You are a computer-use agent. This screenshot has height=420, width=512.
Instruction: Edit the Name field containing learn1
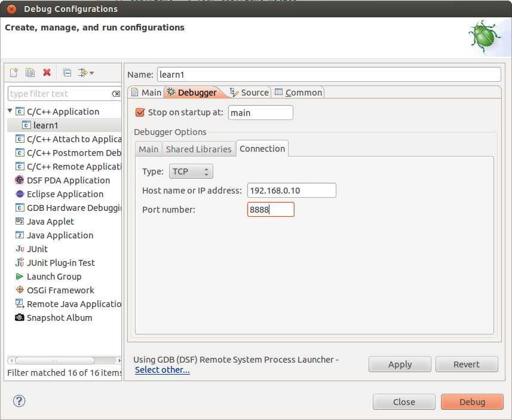tap(329, 75)
